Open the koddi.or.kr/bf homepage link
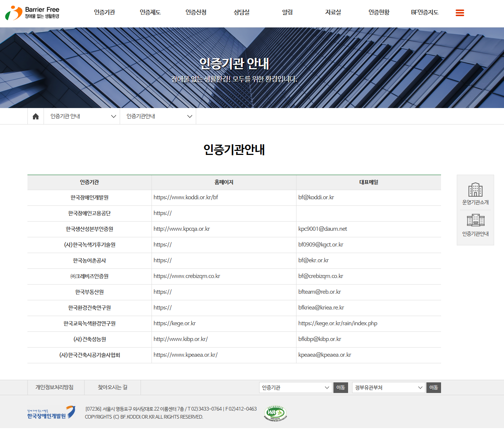This screenshot has height=434, width=504. [x=186, y=197]
